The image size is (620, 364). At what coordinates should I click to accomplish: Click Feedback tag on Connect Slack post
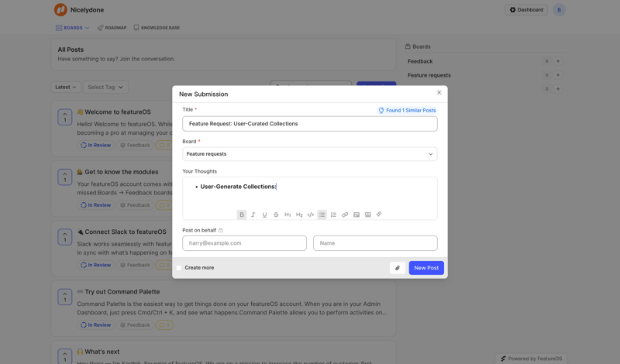(135, 265)
